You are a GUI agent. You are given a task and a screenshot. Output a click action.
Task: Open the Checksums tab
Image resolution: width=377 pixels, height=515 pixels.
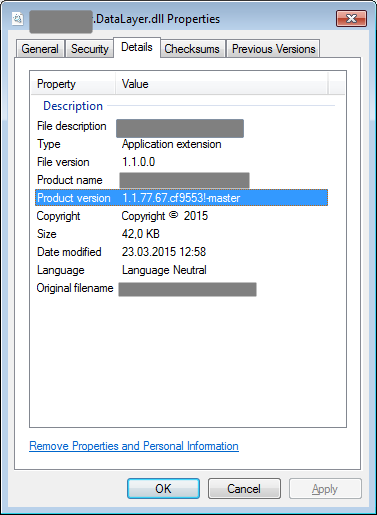click(x=192, y=49)
